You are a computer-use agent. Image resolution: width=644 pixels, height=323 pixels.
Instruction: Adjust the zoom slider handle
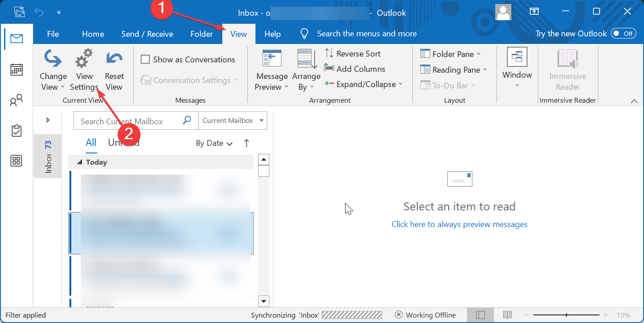566,315
